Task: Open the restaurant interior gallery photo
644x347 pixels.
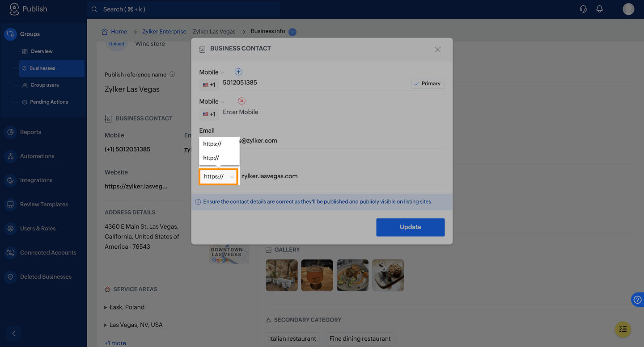Action: coord(281,276)
